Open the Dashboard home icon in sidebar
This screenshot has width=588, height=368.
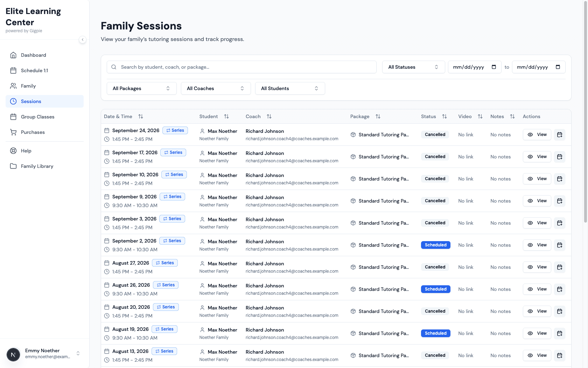tap(13, 55)
